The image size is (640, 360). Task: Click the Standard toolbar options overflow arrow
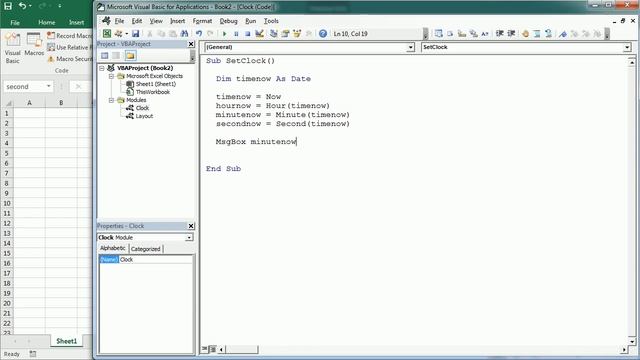tap(425, 34)
